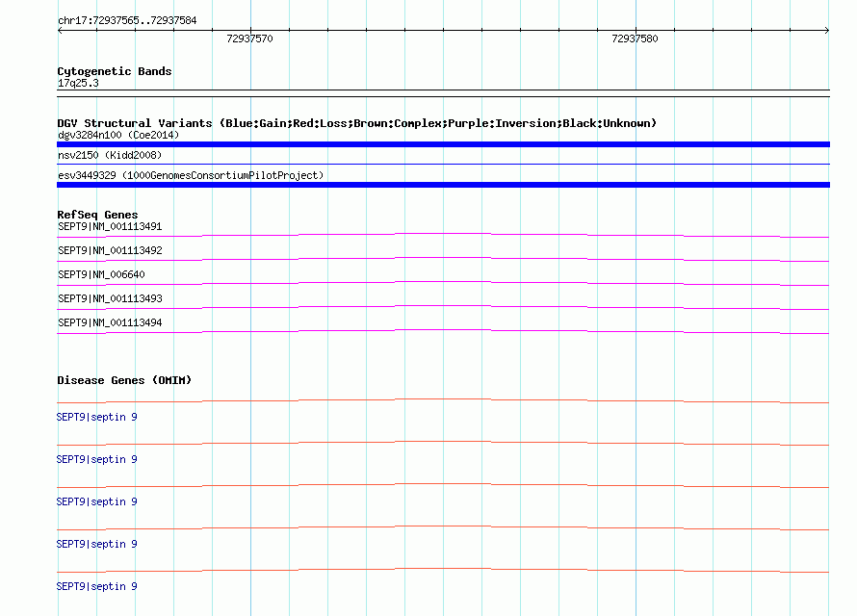
Task: Select the RefSeq Genes track title
Action: (x=97, y=215)
